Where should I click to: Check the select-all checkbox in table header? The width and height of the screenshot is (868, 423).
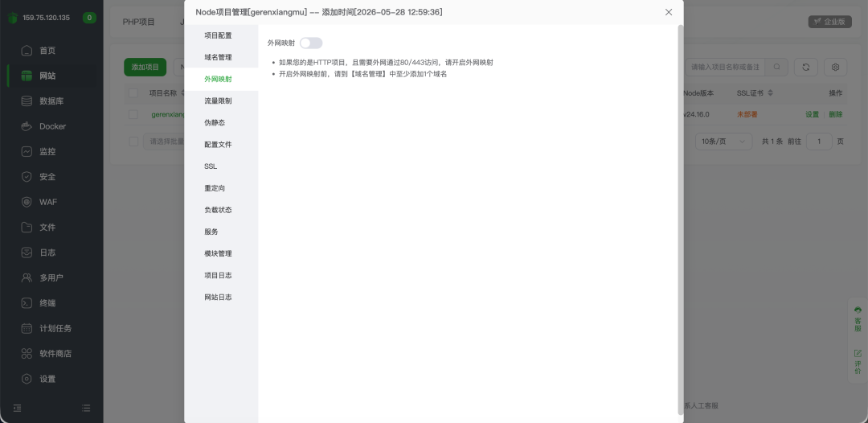pos(133,93)
